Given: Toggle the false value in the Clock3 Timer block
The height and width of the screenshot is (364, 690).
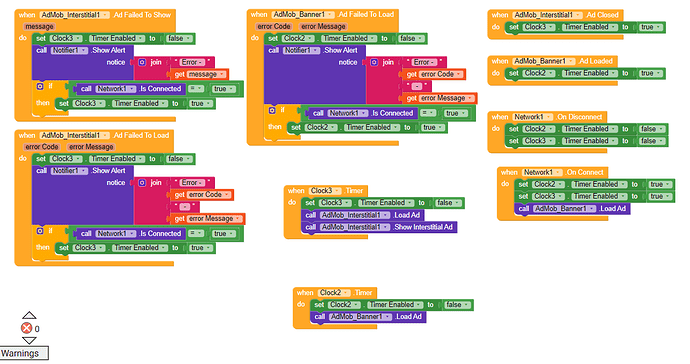Looking at the screenshot, I should pyautogui.click(x=448, y=203).
